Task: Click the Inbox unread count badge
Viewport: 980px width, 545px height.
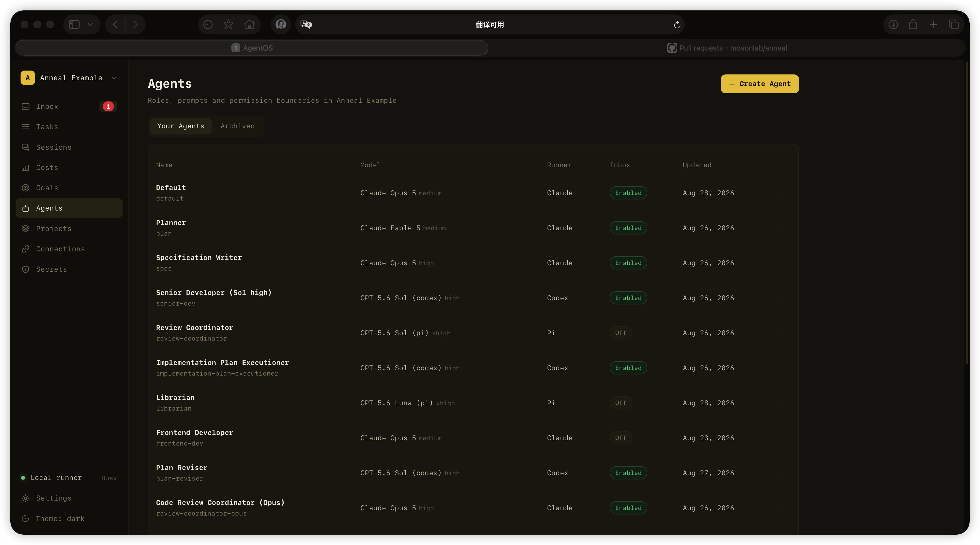Action: [x=108, y=106]
